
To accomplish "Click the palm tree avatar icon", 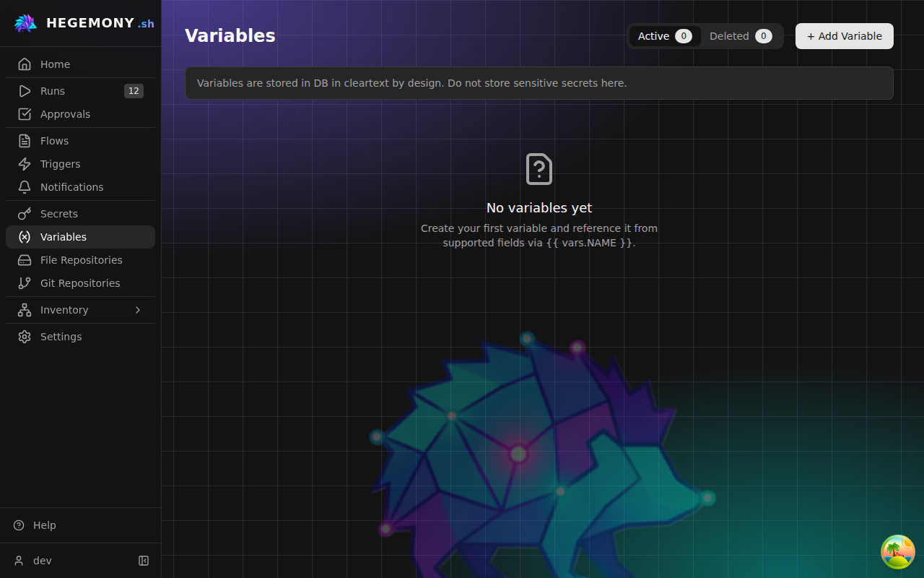I will tap(898, 552).
